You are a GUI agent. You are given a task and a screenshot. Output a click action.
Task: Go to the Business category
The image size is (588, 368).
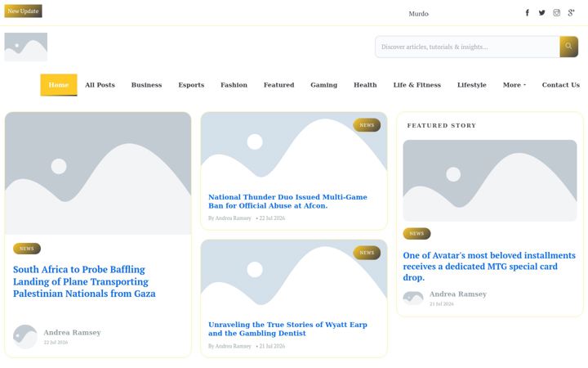point(147,85)
